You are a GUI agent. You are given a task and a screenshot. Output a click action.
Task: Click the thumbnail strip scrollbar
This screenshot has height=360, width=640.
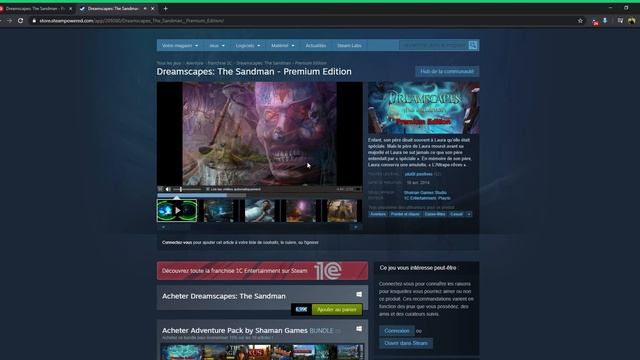(x=260, y=227)
